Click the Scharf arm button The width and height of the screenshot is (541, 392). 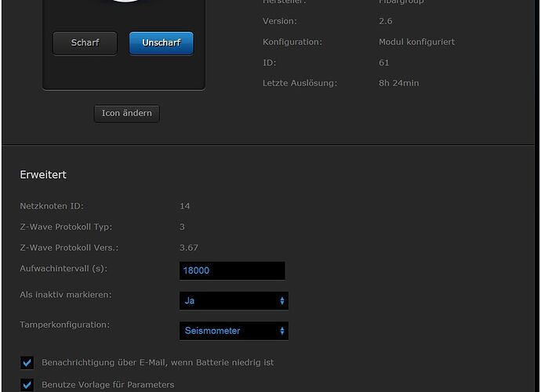pos(85,43)
